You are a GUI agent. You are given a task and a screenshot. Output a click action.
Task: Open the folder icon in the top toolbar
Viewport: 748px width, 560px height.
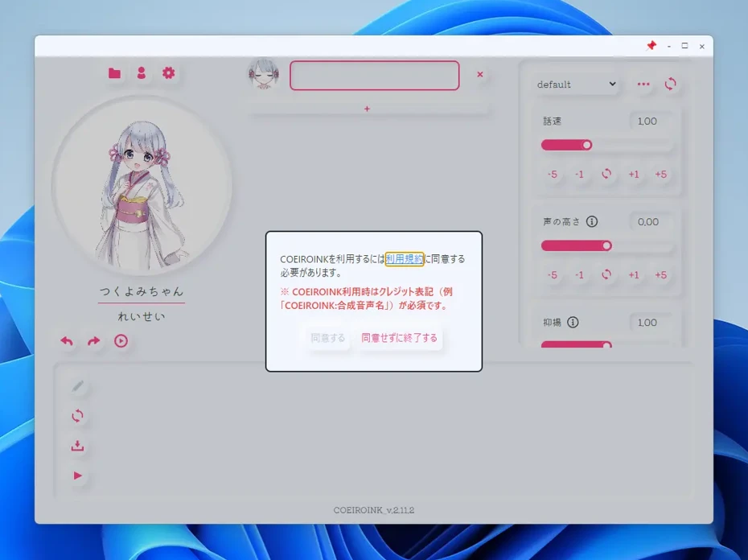tap(114, 73)
